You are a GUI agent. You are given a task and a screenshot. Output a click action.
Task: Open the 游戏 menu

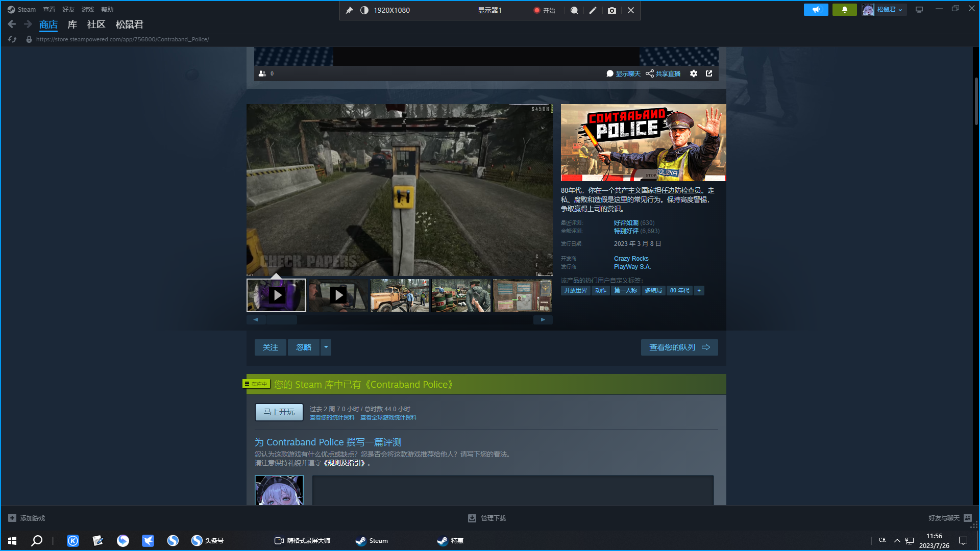88,10
